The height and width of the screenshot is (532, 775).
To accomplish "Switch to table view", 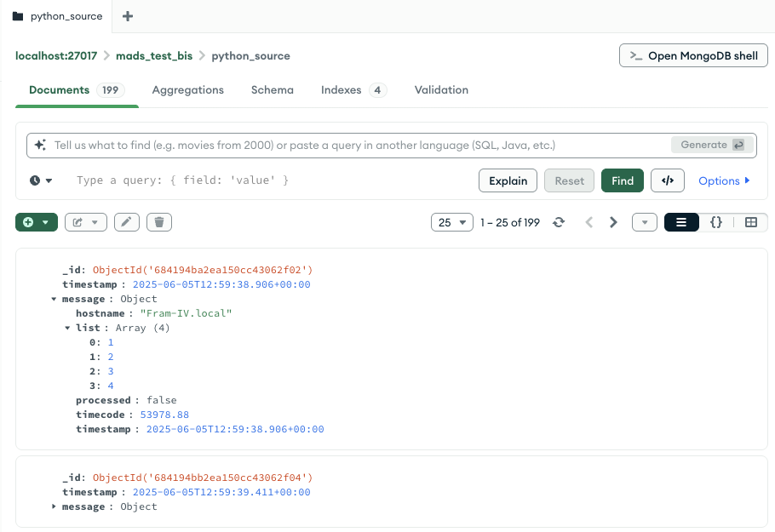I will (x=750, y=222).
